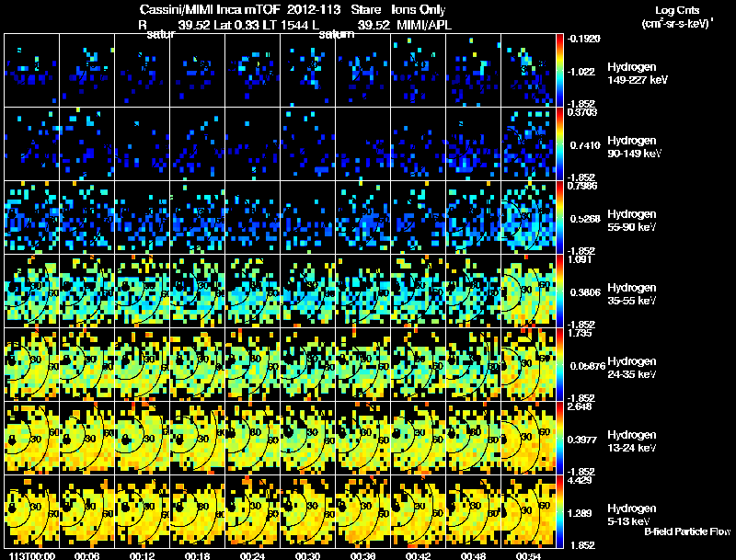
Task: Click the B-field Particle Flow label
Action: [687, 531]
